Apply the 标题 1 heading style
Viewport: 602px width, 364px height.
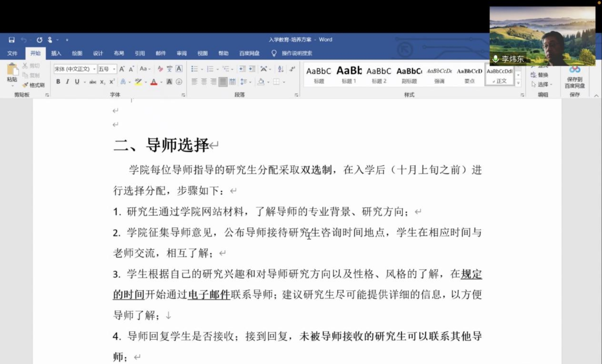tap(348, 75)
